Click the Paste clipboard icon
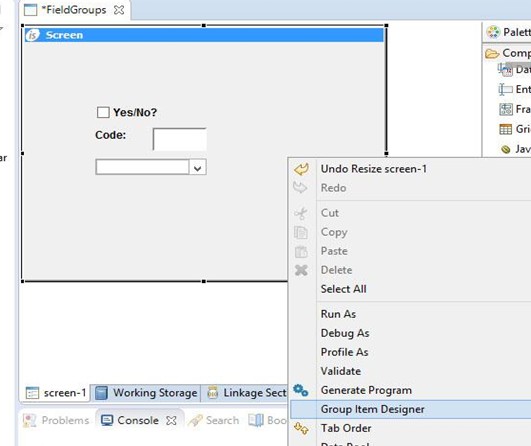Screen dimensions: 531x446 301,251
